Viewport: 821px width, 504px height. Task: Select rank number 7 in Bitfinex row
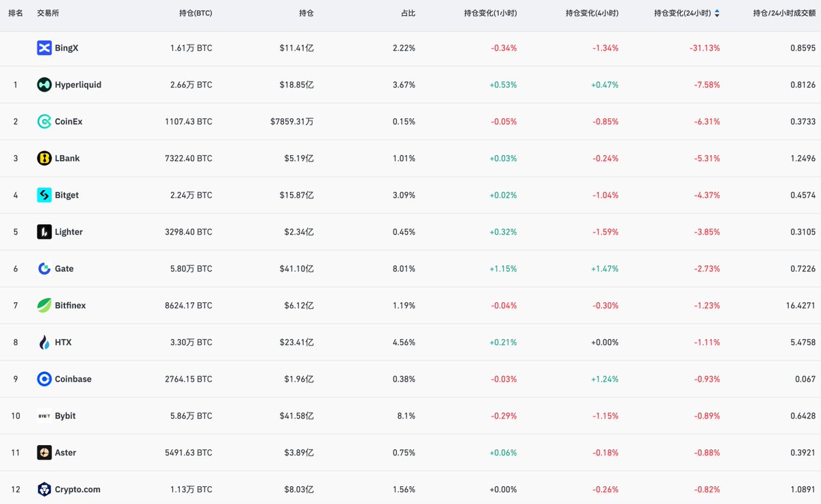15,306
